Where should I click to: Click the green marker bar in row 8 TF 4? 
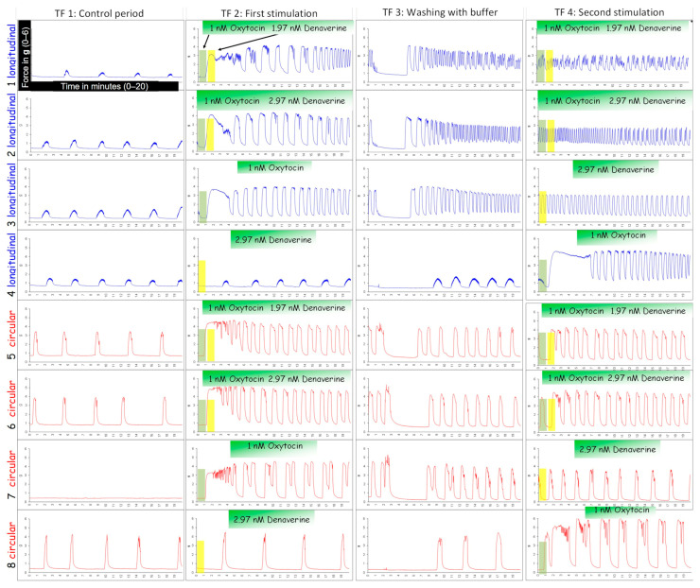[x=542, y=558]
